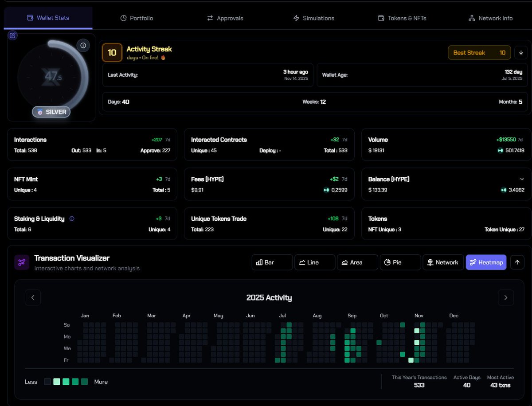Select the Area chart view
This screenshot has height=406, width=532.
click(x=357, y=262)
